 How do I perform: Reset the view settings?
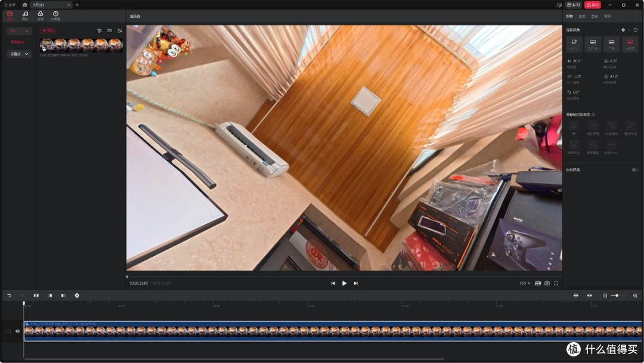pos(636,30)
